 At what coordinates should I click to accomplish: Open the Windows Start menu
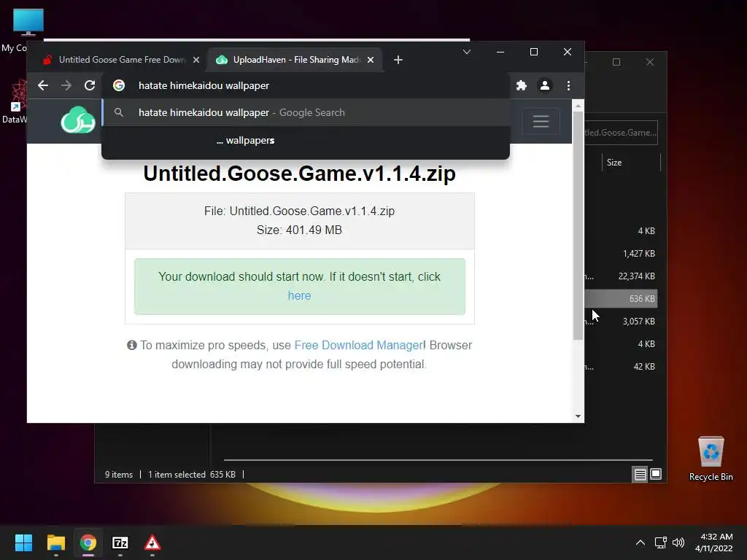pyautogui.click(x=23, y=542)
